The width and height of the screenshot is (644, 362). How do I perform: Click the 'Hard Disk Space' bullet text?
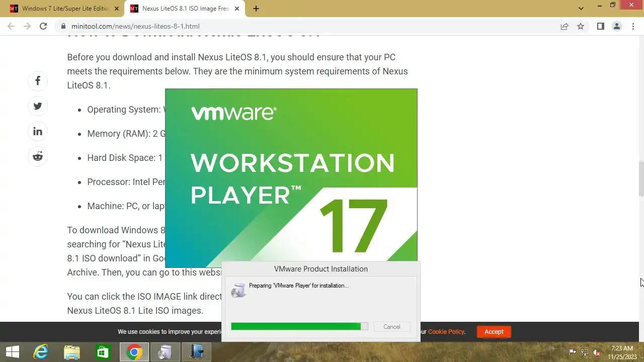125,158
